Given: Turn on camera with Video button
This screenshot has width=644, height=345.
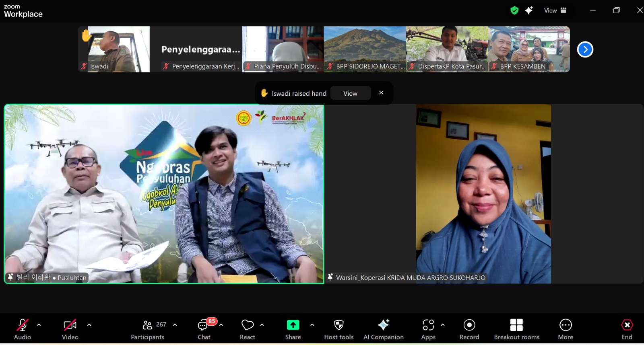Looking at the screenshot, I should click(x=70, y=329).
